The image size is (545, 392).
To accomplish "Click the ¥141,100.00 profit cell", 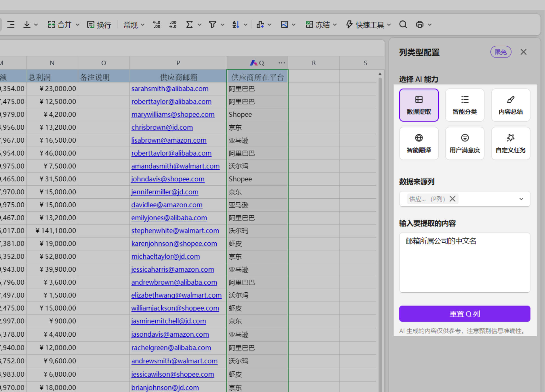I will pos(52,231).
